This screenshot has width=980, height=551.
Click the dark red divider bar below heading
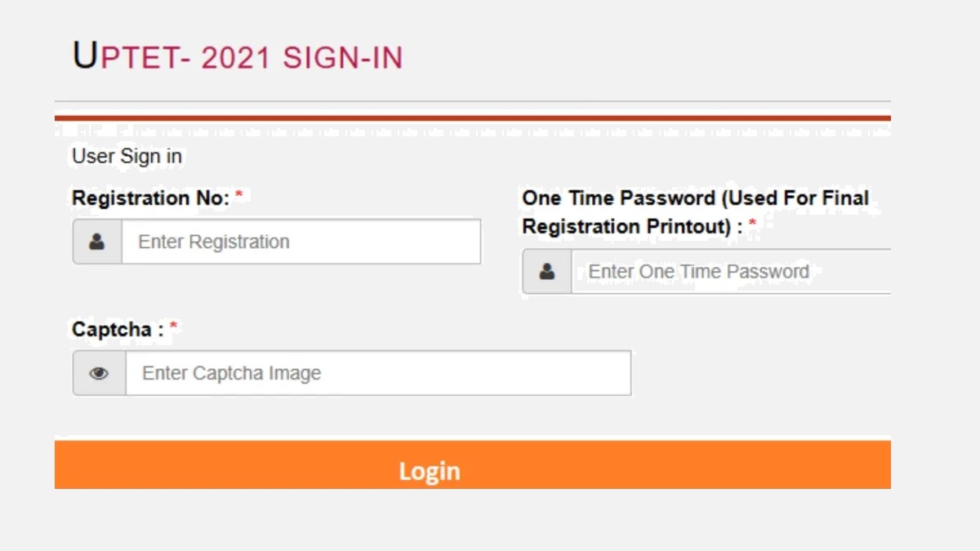(474, 117)
